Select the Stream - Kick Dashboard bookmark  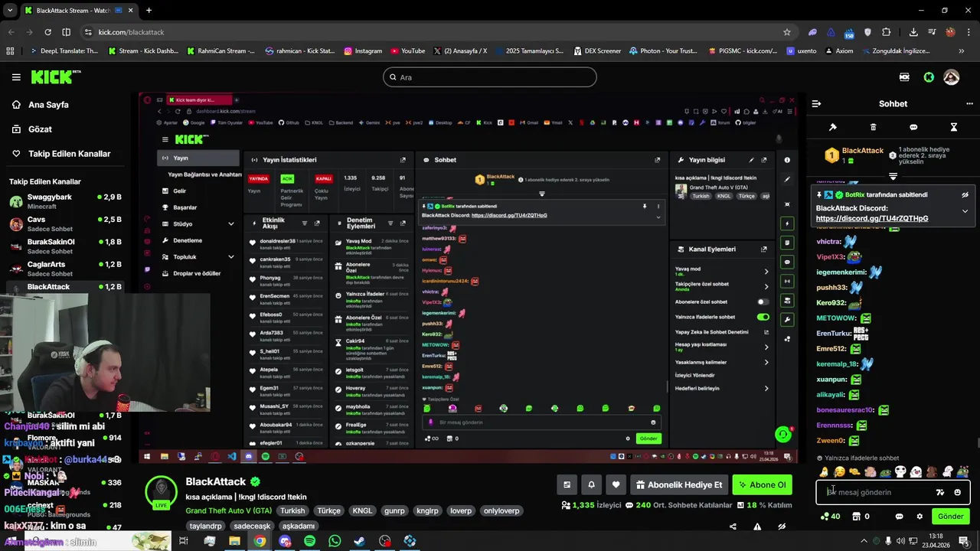click(144, 51)
